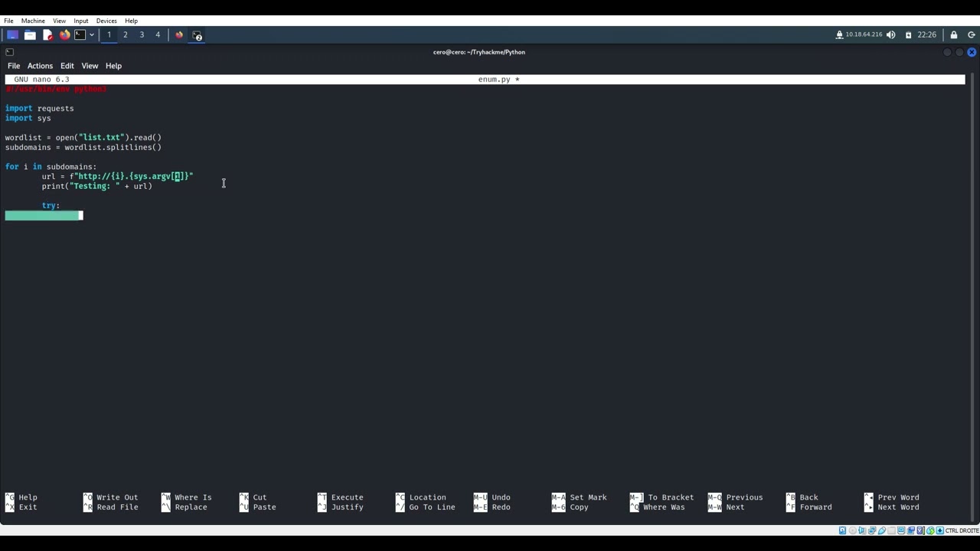Click nano Set Mark shortcut

tap(579, 497)
